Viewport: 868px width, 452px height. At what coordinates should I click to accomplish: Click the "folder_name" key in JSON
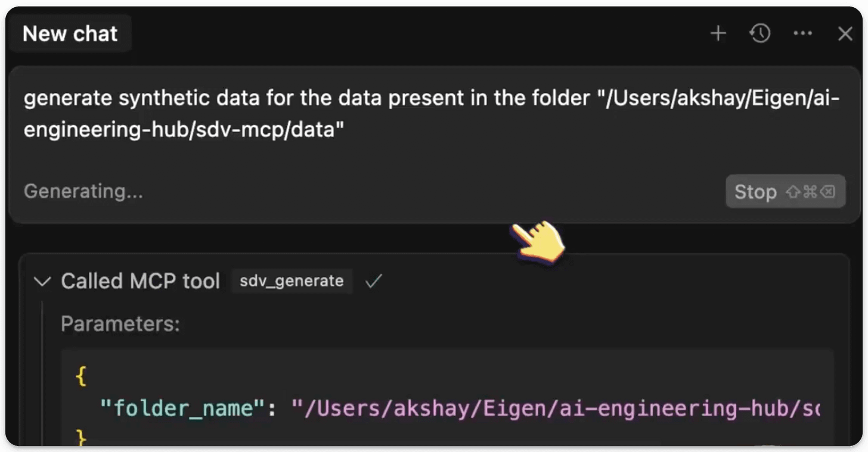(182, 409)
